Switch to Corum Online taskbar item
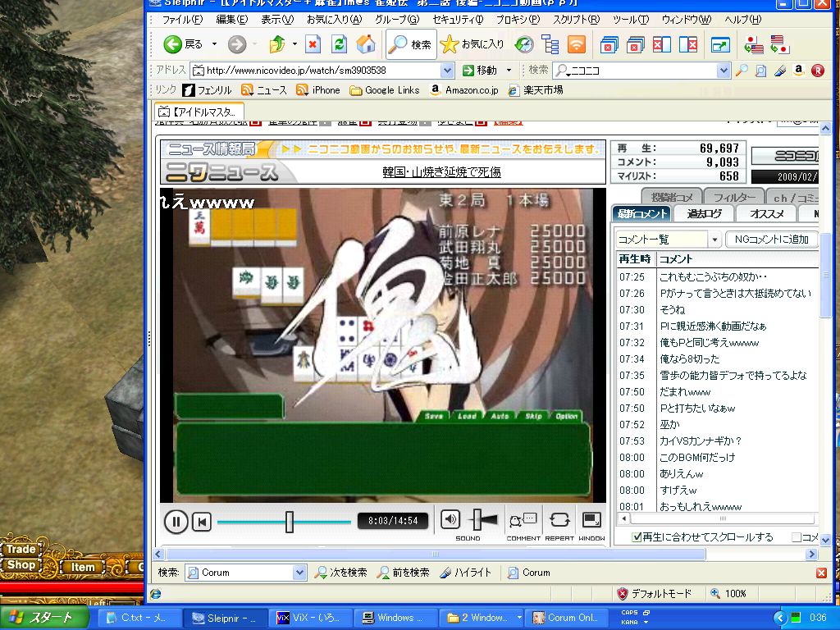This screenshot has width=840, height=630. (565, 618)
